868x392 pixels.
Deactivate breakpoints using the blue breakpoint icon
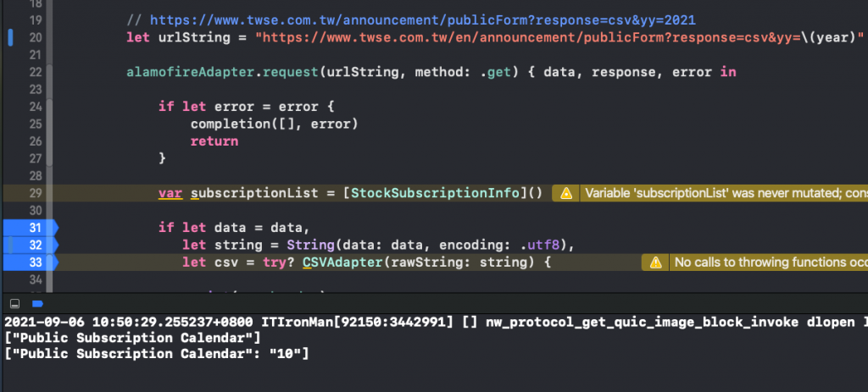tap(36, 302)
